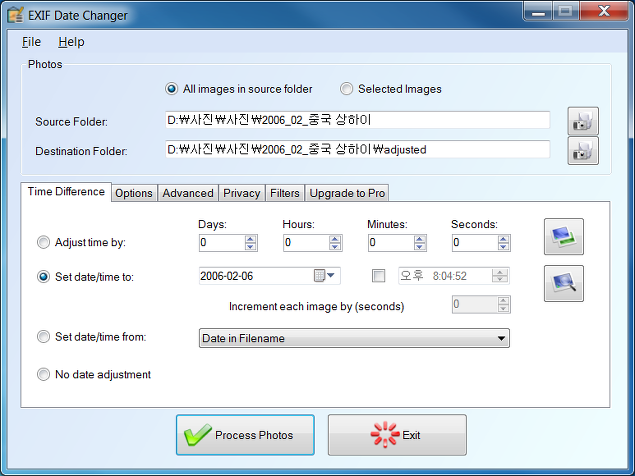Choose Adjust time by radio button
Image resolution: width=635 pixels, height=476 pixels.
43,242
